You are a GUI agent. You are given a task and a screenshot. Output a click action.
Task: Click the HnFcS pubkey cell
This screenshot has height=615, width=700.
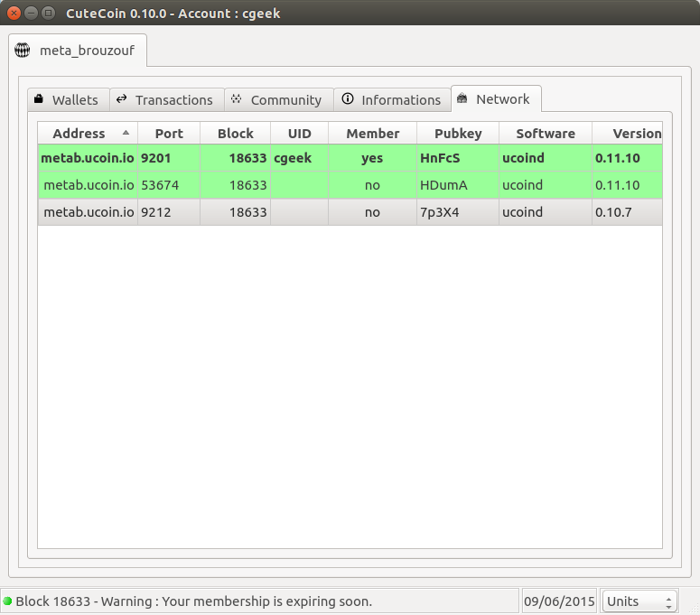458,158
